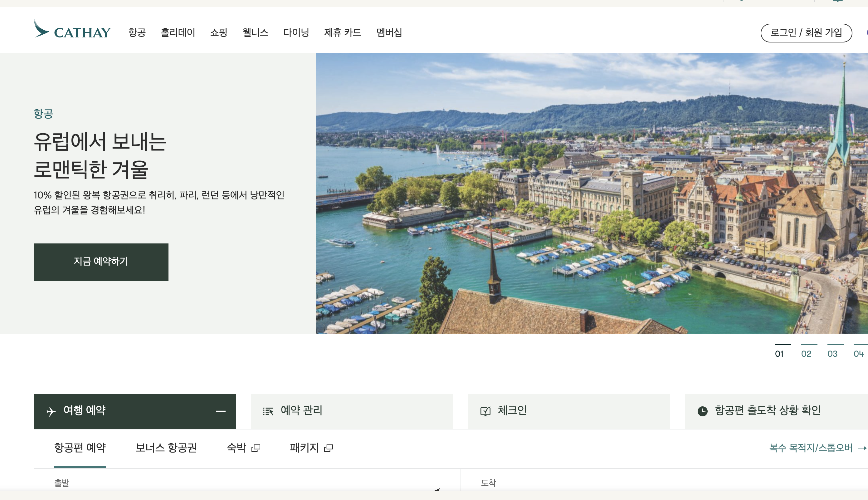The height and width of the screenshot is (500, 868).
Task: Click the external-link icon next to 숙박
Action: pos(256,448)
